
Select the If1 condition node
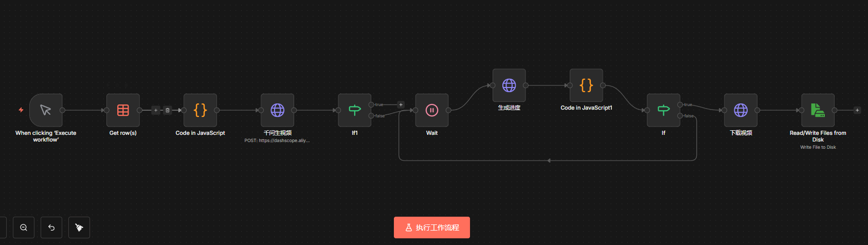point(354,110)
